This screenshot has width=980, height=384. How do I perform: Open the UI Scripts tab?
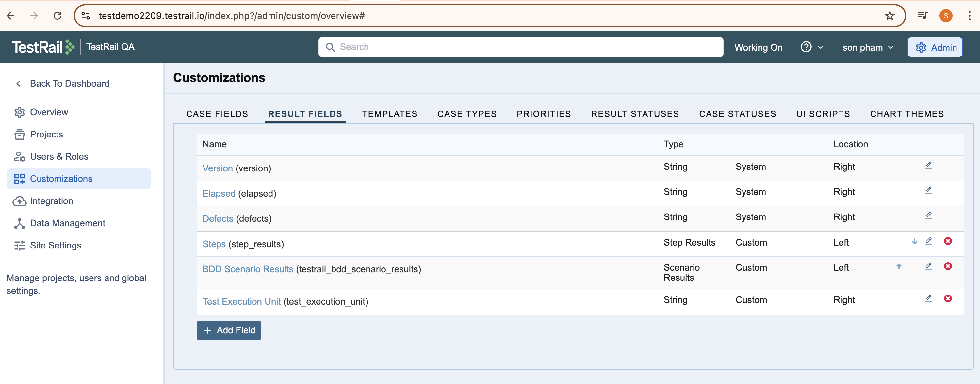point(823,114)
